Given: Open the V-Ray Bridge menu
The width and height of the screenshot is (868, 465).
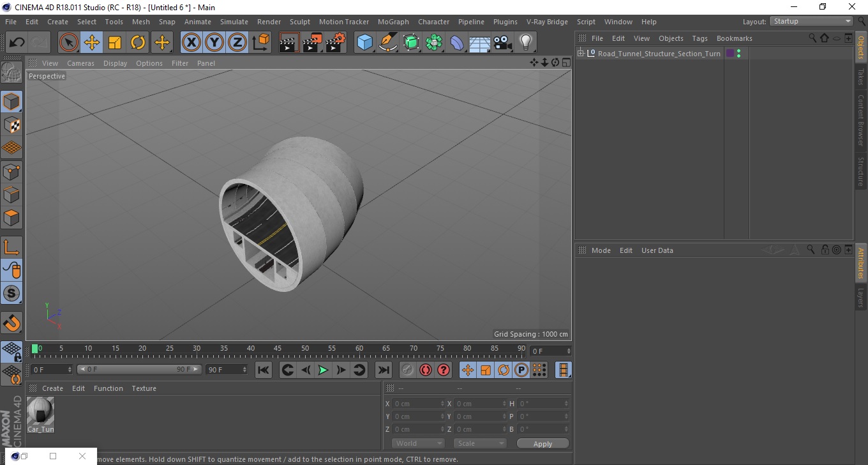Looking at the screenshot, I should (547, 22).
